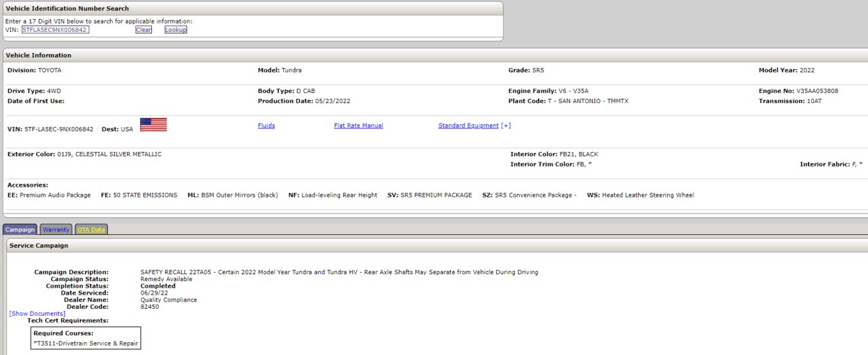
Task: Click the exterior color Celestial Silver Metallic
Action: tap(109, 154)
